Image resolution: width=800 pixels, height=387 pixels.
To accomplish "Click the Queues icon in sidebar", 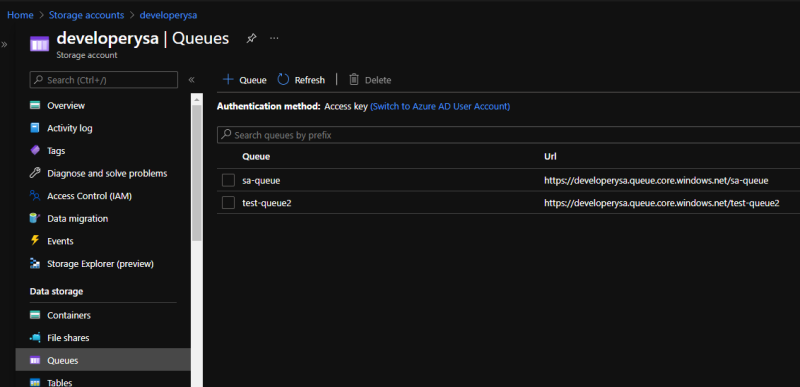I will (x=35, y=360).
